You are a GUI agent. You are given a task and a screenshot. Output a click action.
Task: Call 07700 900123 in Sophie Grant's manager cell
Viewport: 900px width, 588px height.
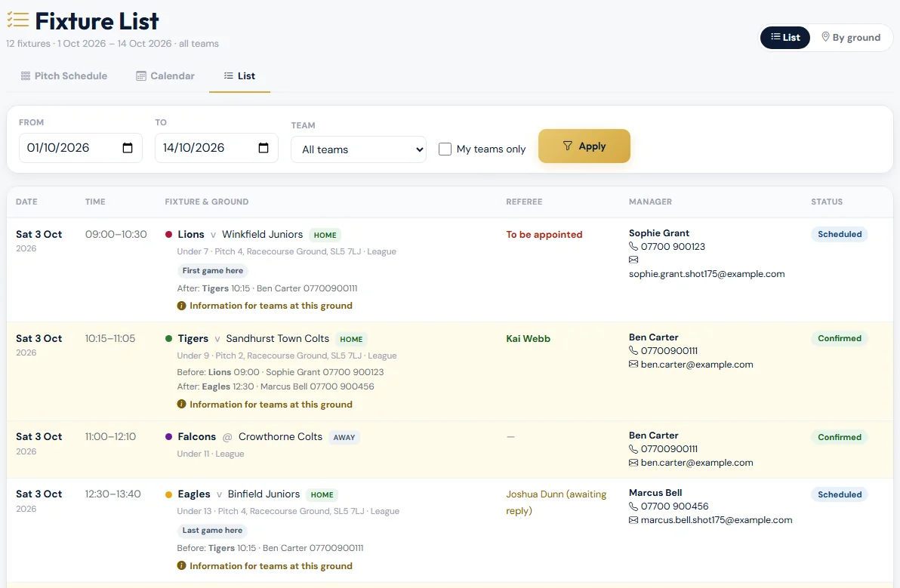pos(673,247)
